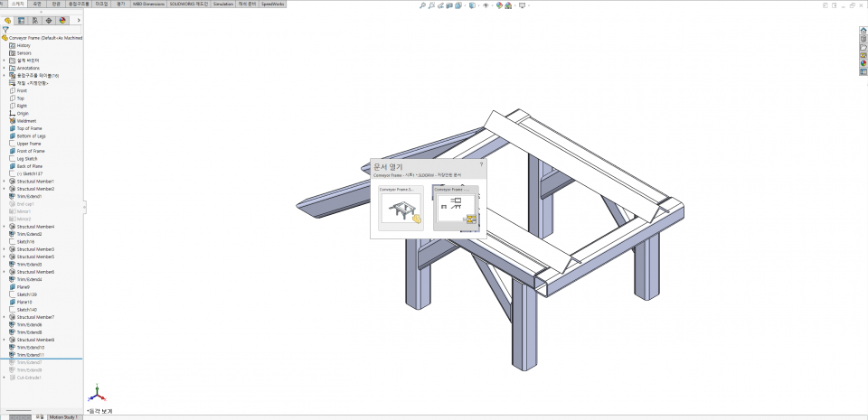Click the Previous View icon
This screenshot has height=420, width=868.
(440, 5)
